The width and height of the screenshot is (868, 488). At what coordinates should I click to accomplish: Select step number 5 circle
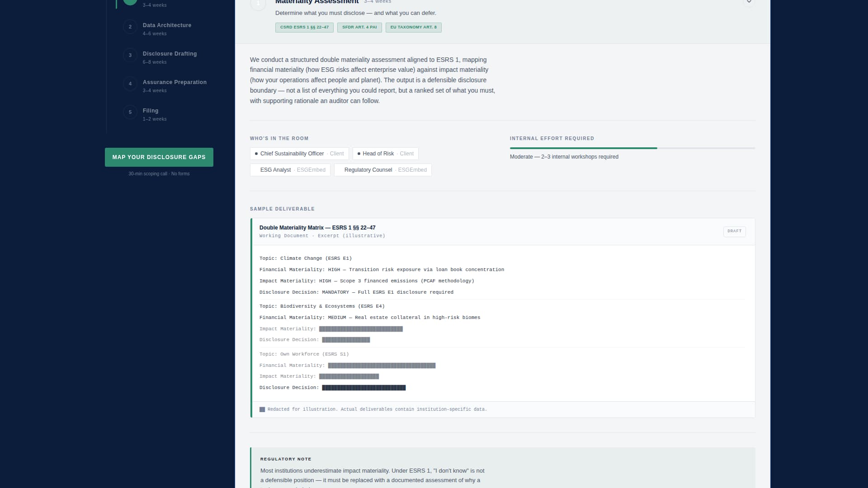point(130,112)
